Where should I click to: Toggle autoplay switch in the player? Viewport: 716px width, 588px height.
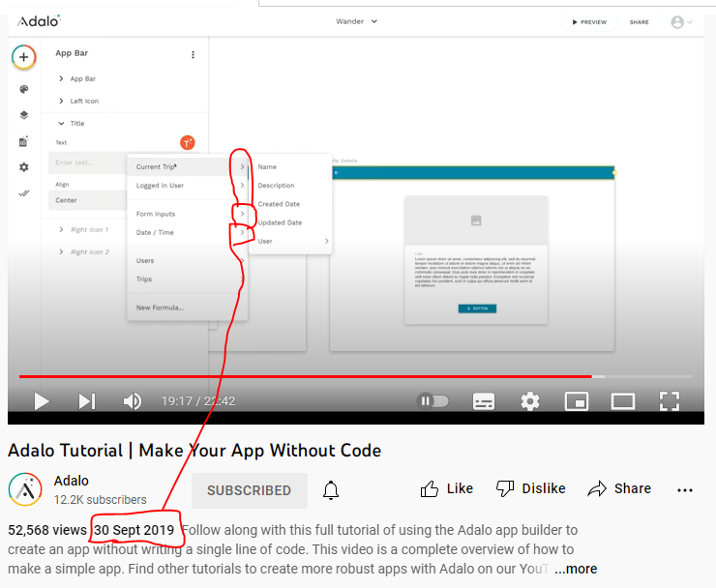[x=433, y=400]
